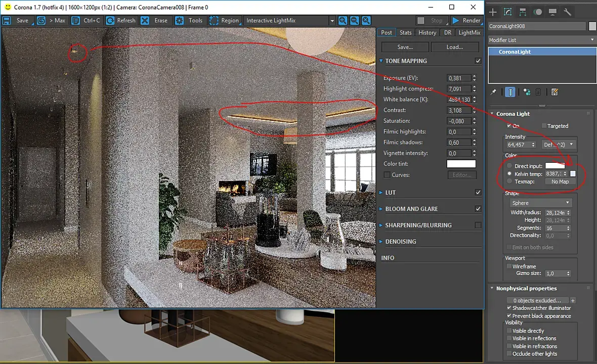Viewport: 597px width, 364px height.
Task: Click the Stop render icon
Action: (x=421, y=21)
